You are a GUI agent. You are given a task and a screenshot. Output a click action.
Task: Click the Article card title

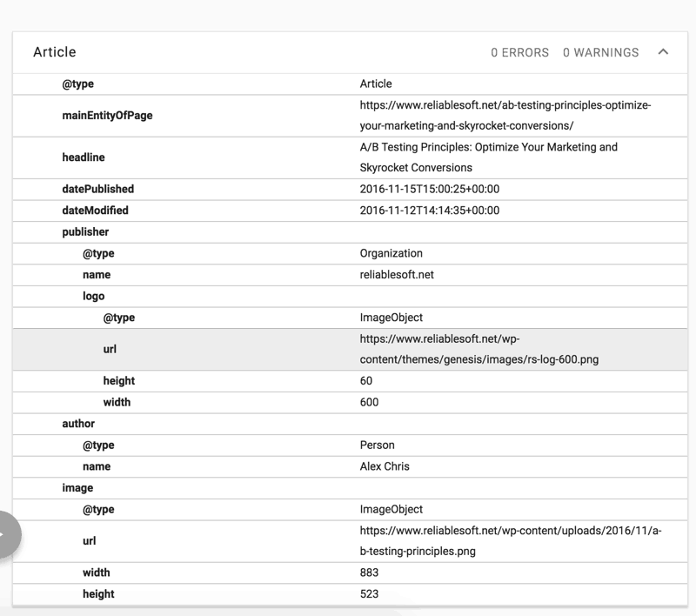pos(55,52)
